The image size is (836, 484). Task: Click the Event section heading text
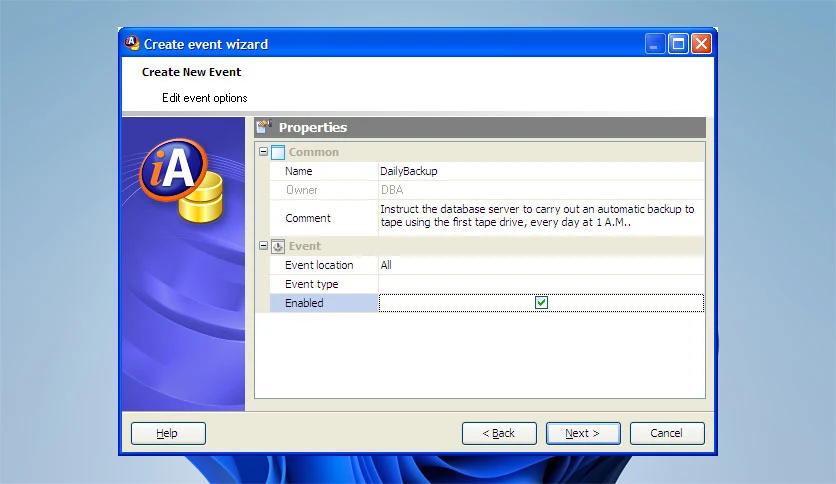(x=304, y=246)
